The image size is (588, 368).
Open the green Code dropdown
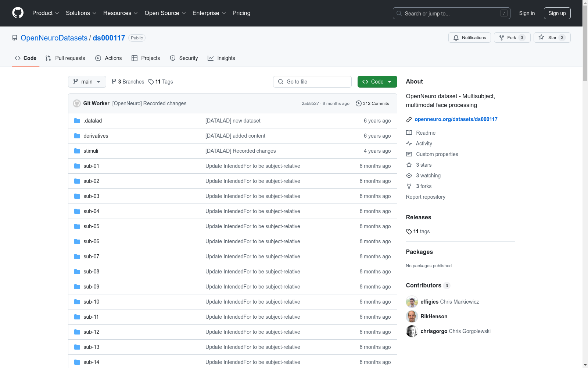point(377,82)
